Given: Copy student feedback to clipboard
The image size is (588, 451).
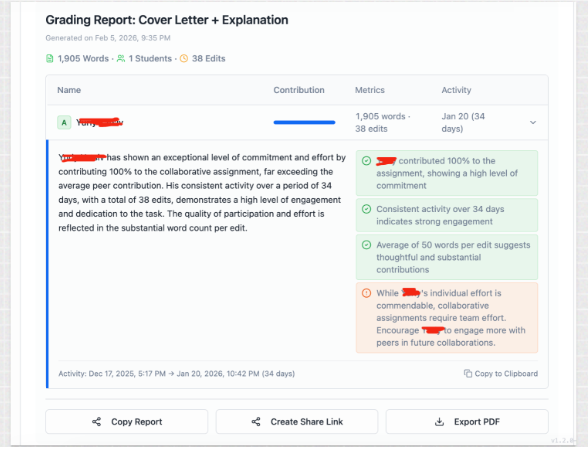Looking at the screenshot, I should point(501,373).
